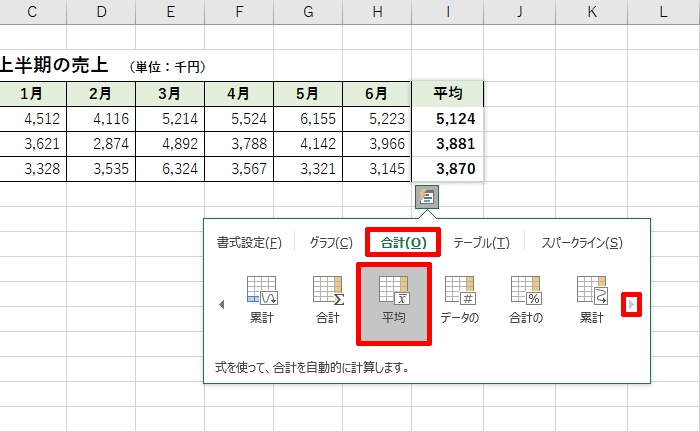The height and width of the screenshot is (432, 700).
Task: Click the average cell 3,870
Action: tap(447, 169)
